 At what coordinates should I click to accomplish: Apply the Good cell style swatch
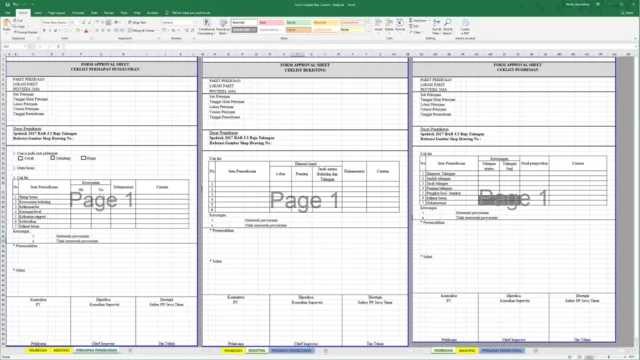[298, 22]
